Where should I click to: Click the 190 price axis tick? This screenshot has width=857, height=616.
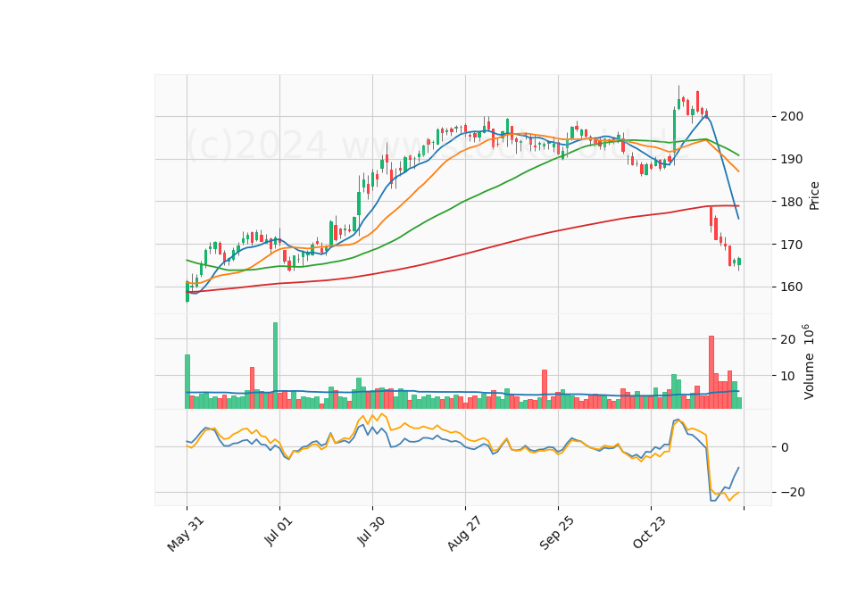[x=792, y=159]
